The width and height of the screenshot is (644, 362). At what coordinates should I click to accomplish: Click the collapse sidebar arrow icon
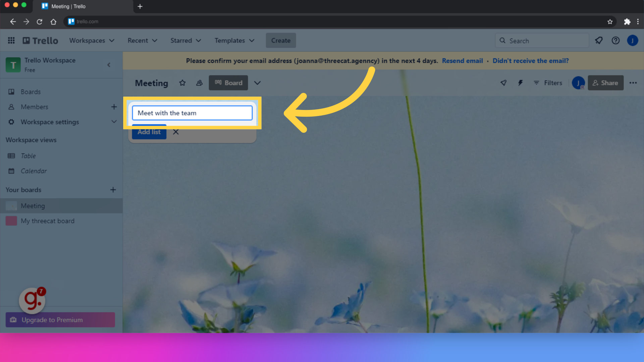[109, 65]
